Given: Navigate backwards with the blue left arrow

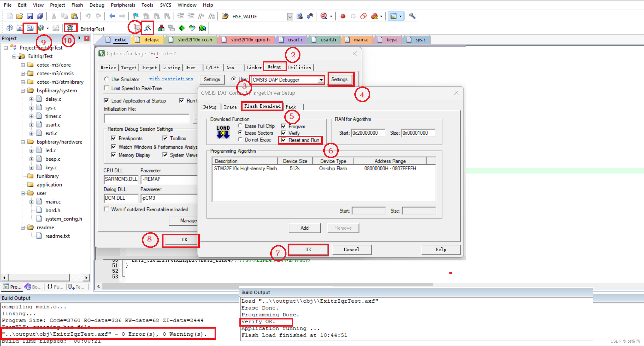Looking at the screenshot, I should [x=112, y=16].
